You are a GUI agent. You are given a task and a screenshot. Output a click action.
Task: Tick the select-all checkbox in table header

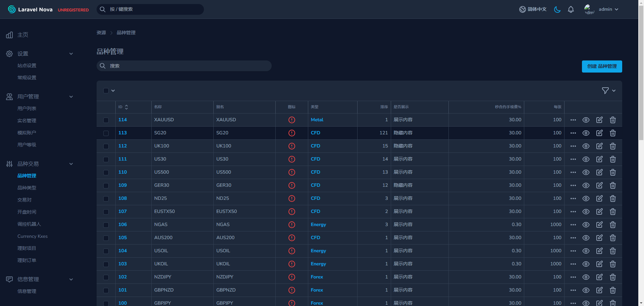(x=106, y=91)
